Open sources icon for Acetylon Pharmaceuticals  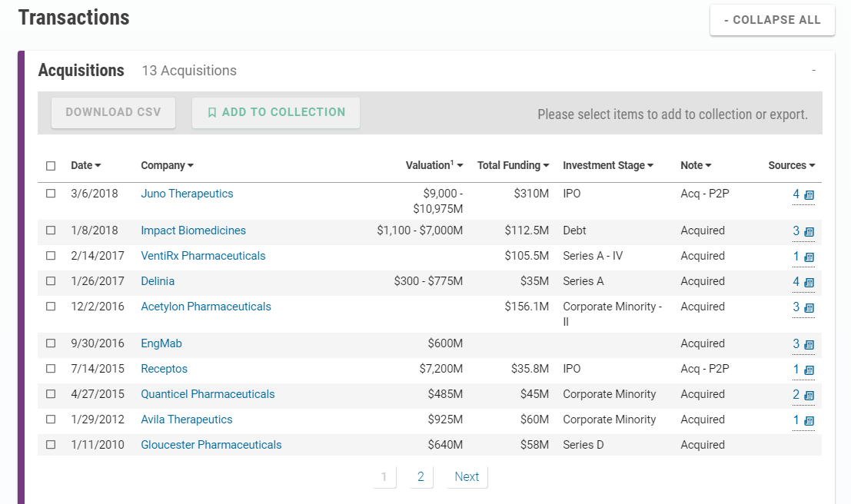809,308
